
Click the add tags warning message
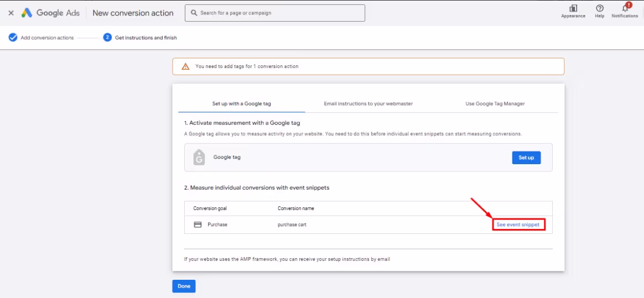pyautogui.click(x=247, y=66)
